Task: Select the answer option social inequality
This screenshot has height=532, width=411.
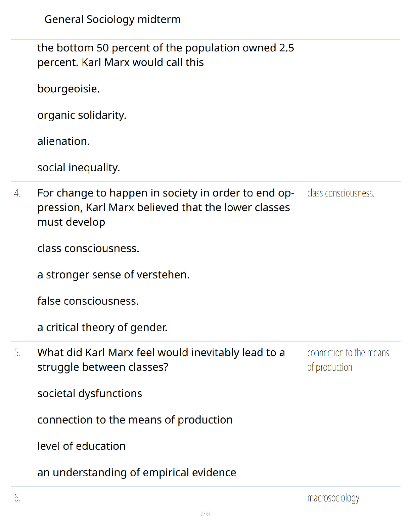Action: point(79,168)
